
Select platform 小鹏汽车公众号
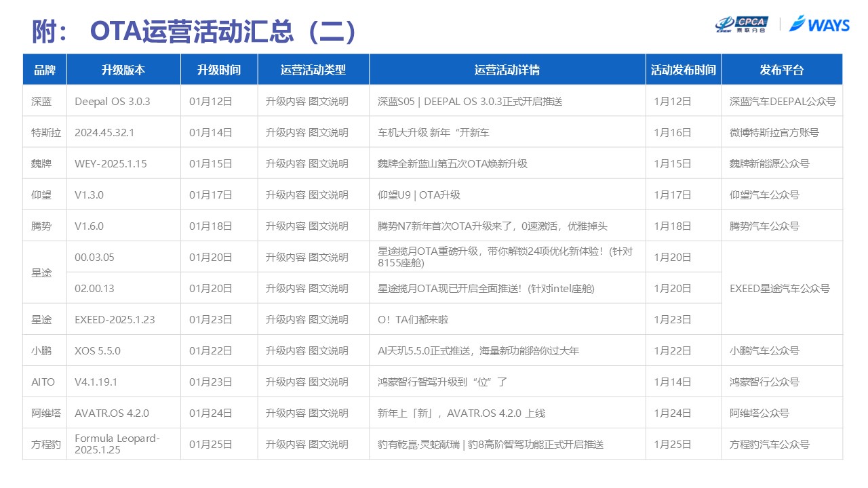click(x=765, y=351)
